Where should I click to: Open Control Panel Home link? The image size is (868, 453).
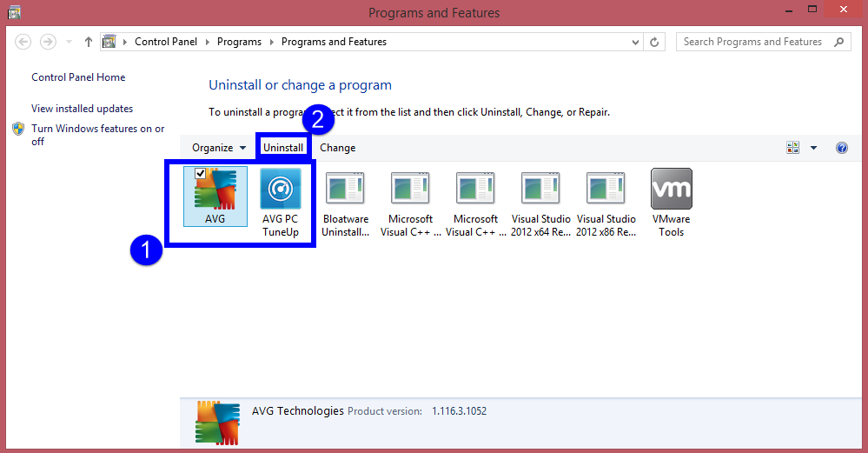coord(78,77)
